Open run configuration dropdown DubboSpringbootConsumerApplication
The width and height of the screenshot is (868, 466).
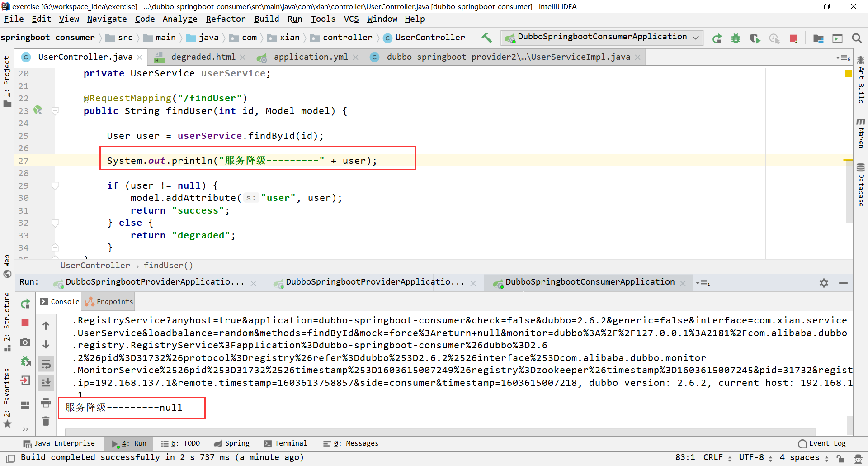point(602,37)
